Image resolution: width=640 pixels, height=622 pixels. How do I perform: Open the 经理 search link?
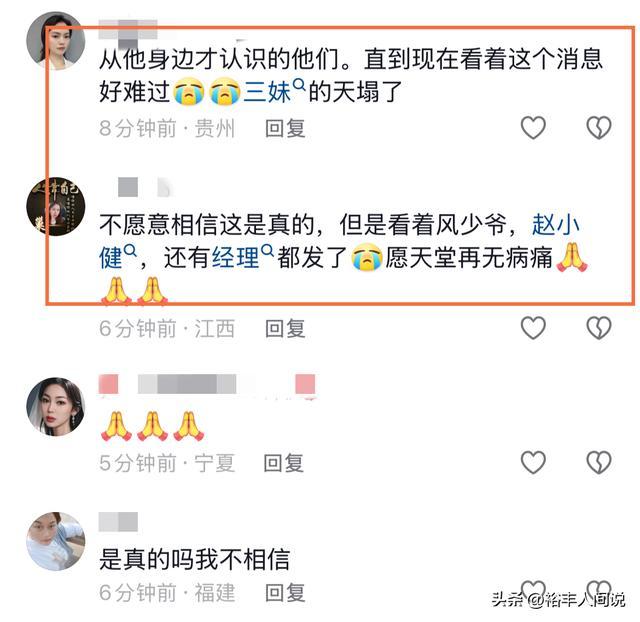(236, 258)
